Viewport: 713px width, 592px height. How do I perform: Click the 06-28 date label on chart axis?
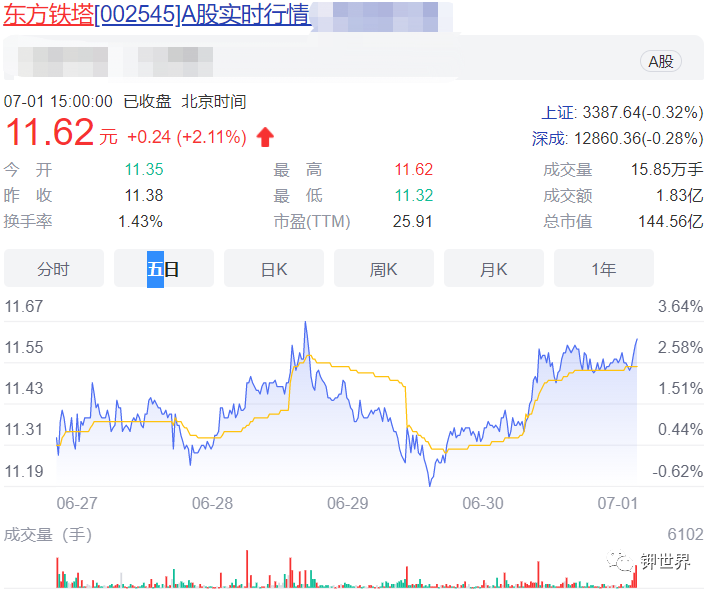pos(212,503)
